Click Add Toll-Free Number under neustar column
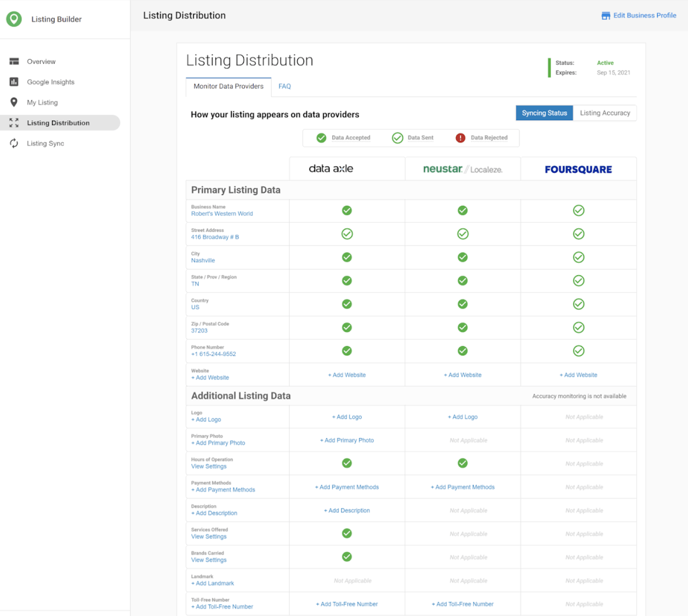The width and height of the screenshot is (688, 616). click(x=463, y=604)
